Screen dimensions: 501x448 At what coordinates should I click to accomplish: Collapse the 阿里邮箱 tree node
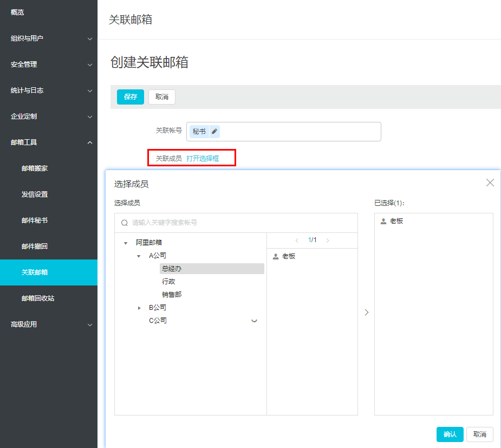126,243
